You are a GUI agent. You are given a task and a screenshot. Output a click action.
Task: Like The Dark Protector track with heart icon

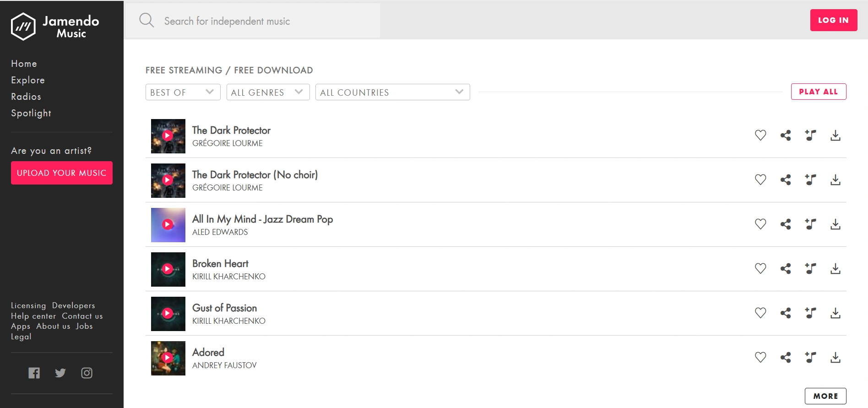click(760, 136)
